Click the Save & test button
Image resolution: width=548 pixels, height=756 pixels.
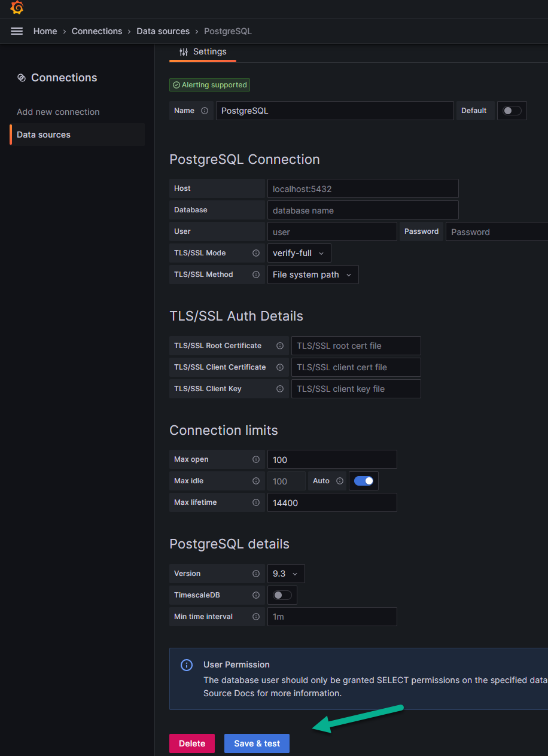(257, 743)
